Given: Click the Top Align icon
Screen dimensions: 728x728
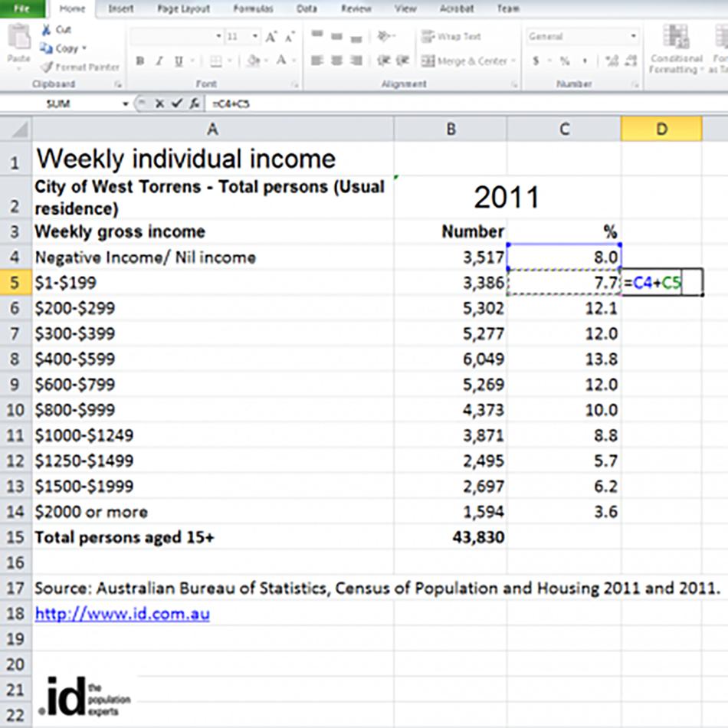Looking at the screenshot, I should point(317,34).
